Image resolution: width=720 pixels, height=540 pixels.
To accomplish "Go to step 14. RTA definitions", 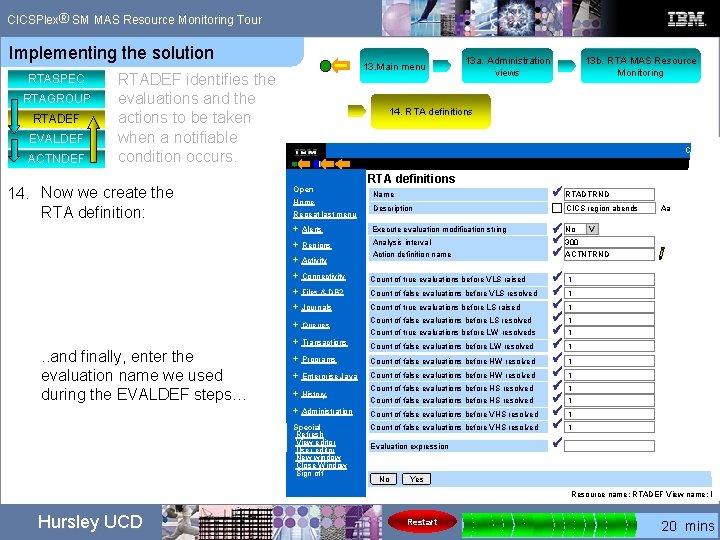I will tap(431, 111).
